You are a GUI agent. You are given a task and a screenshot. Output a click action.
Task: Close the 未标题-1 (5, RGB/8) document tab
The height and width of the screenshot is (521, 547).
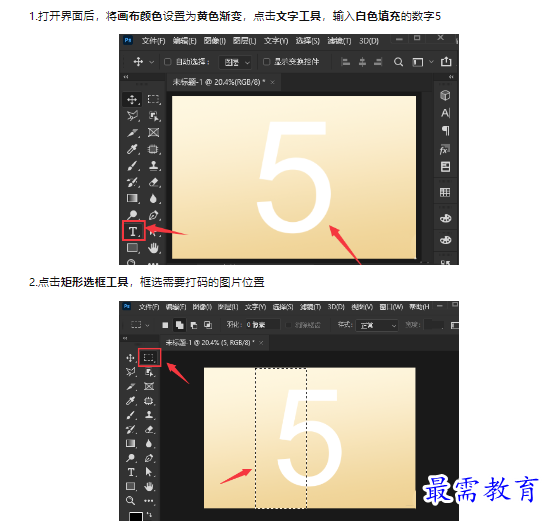[261, 343]
